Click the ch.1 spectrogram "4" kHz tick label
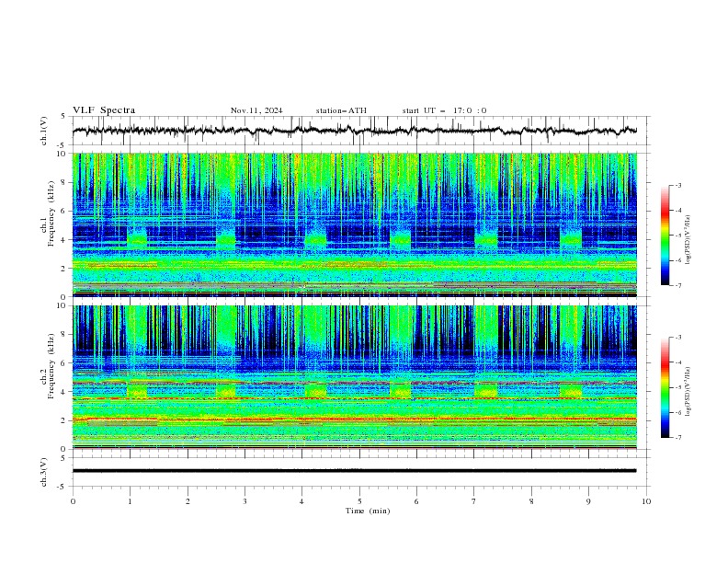Screen dimensions: 728x563 (x=65, y=240)
